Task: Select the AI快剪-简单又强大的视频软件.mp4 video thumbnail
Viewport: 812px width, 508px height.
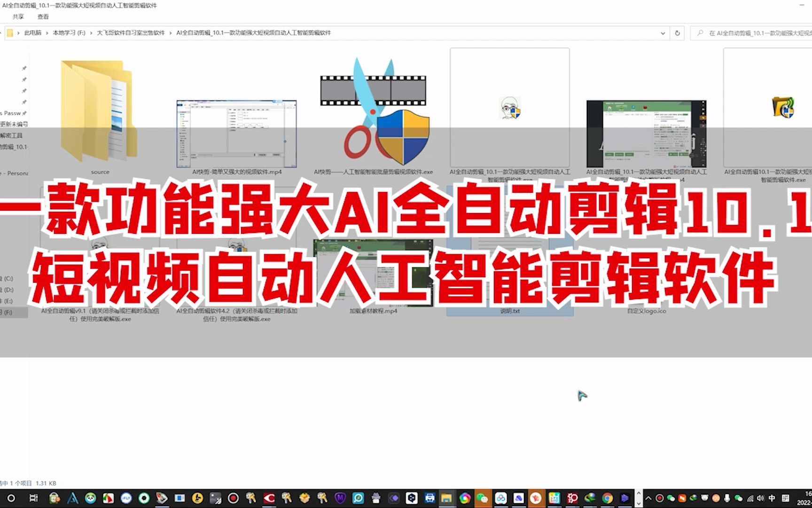Action: click(236, 134)
